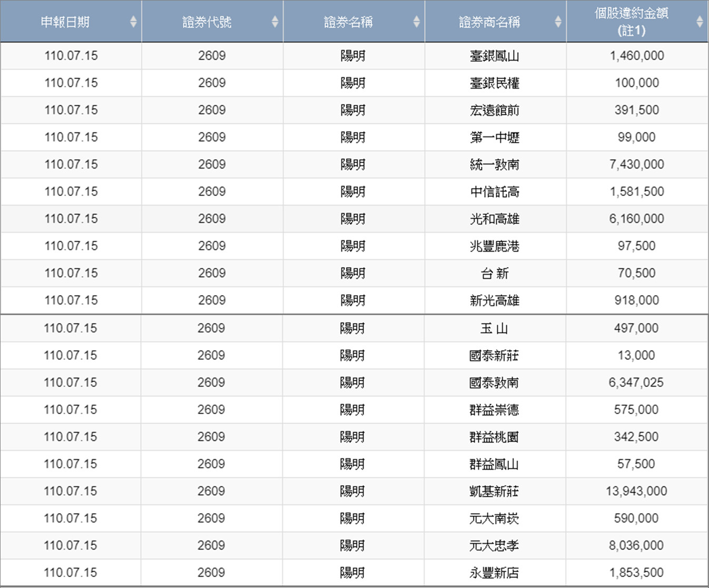
Task: Click date 110.07.15 in 新光高雄 row
Action: 71,300
